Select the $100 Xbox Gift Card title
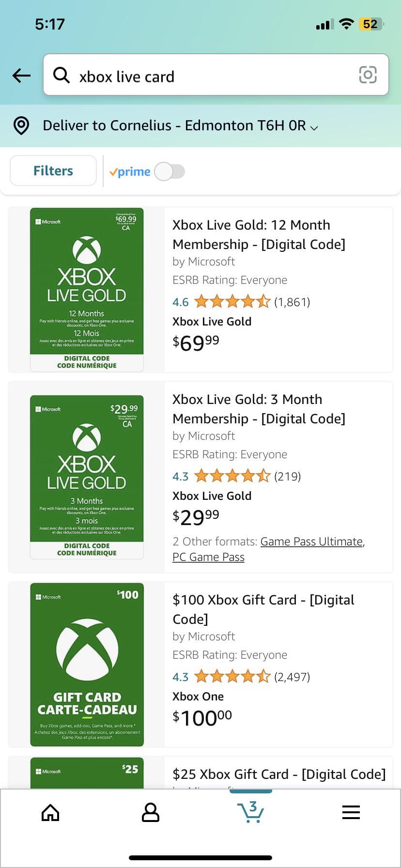 [263, 609]
